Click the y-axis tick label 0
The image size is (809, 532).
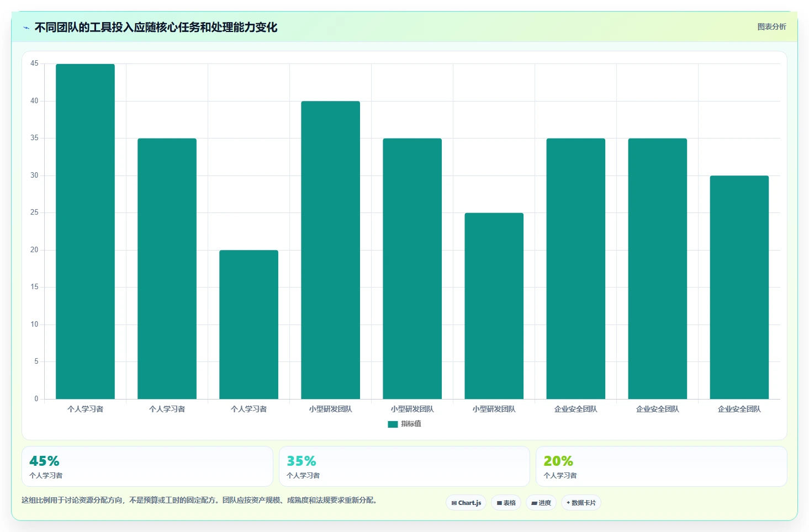click(x=36, y=399)
